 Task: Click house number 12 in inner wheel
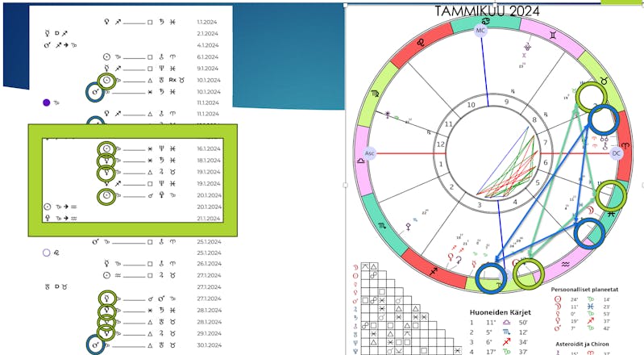pos(439,144)
